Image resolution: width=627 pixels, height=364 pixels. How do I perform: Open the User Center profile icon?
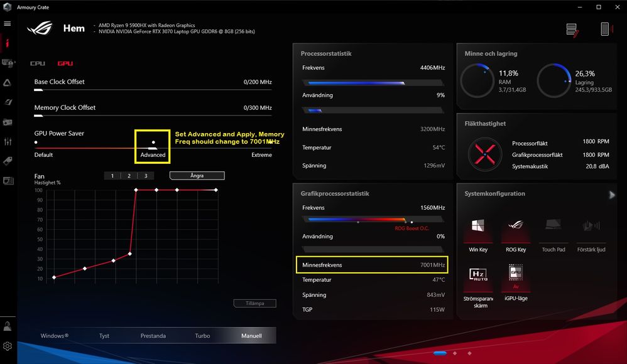pos(7,326)
